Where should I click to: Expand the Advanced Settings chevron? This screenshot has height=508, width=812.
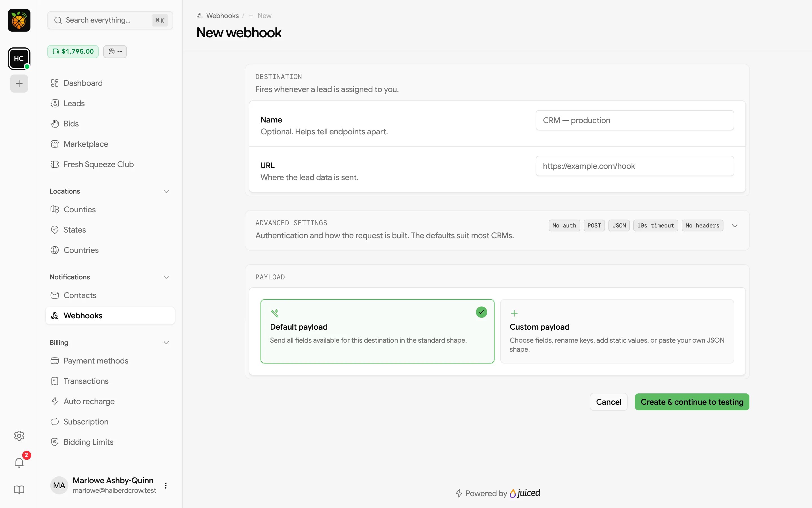coord(734,225)
